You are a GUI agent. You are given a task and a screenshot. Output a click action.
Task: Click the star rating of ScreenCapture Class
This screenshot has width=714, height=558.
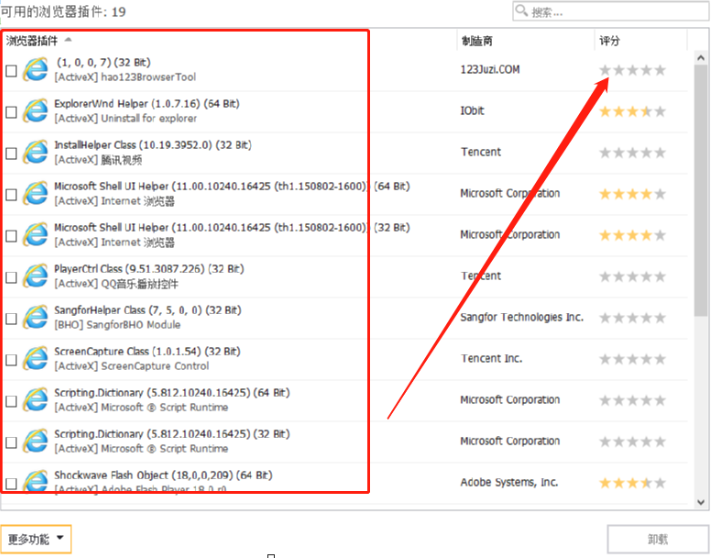pyautogui.click(x=632, y=359)
